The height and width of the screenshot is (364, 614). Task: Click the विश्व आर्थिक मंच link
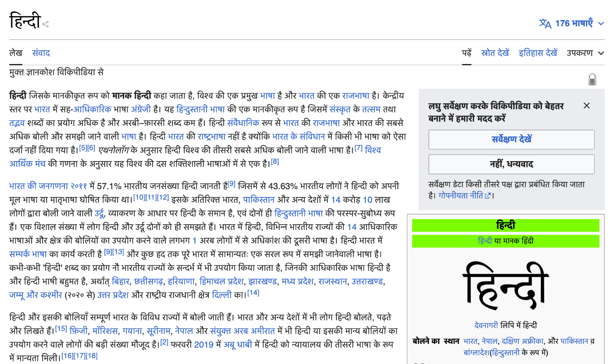195,156
